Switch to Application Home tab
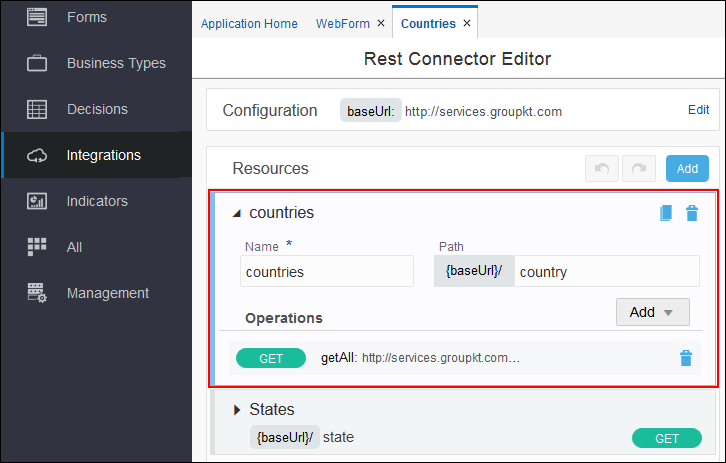Viewport: 726px width, 463px height. click(x=249, y=24)
